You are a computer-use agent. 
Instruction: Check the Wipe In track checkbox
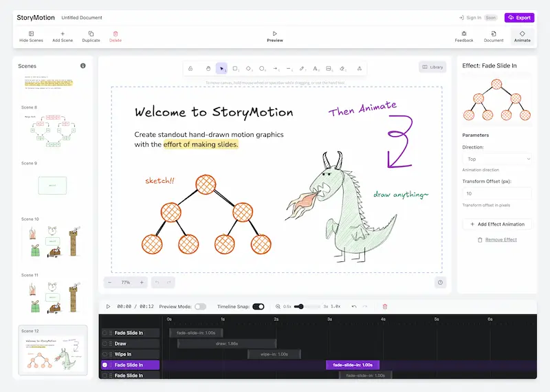(x=104, y=354)
